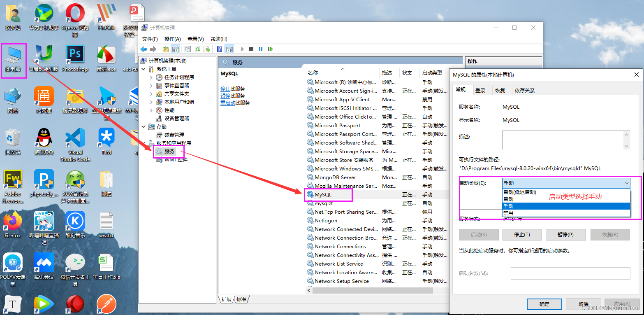The width and height of the screenshot is (644, 315).
Task: Open the Photoshop desktop shortcut
Action: coord(75,58)
